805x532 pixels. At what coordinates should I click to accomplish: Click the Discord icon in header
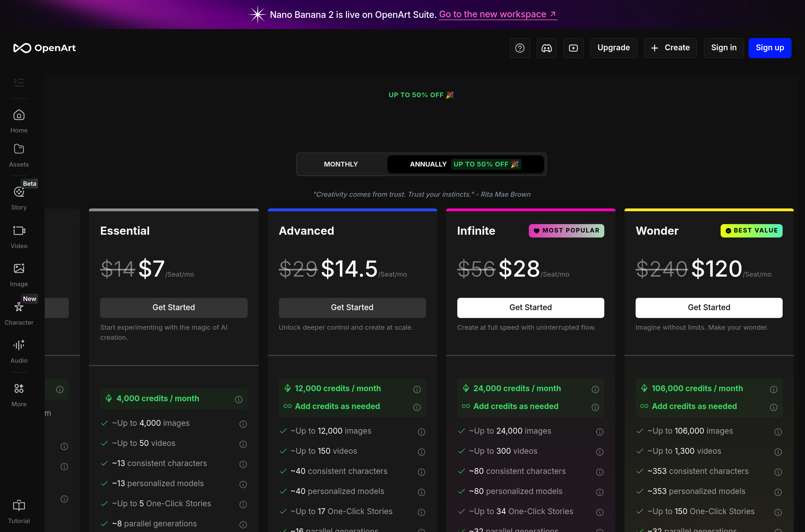(546, 48)
